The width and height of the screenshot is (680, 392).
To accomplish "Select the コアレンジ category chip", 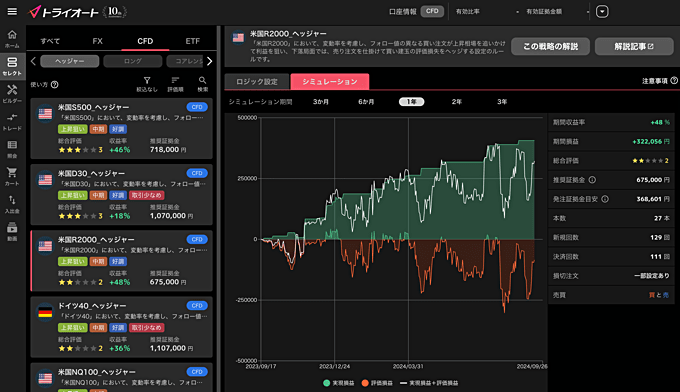I will [186, 61].
